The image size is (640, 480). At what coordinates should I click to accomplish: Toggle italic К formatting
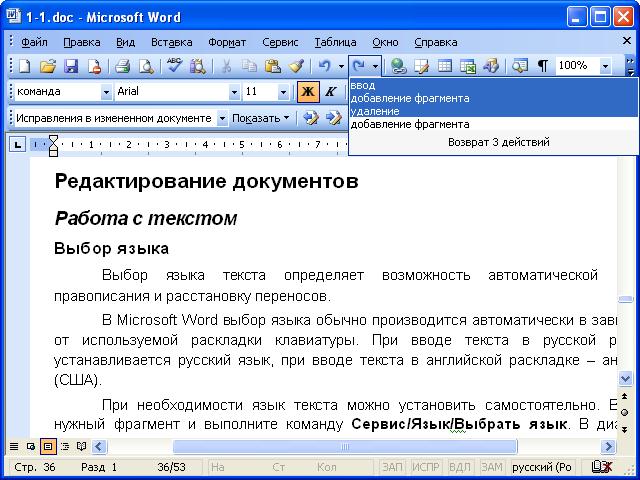coord(330,91)
